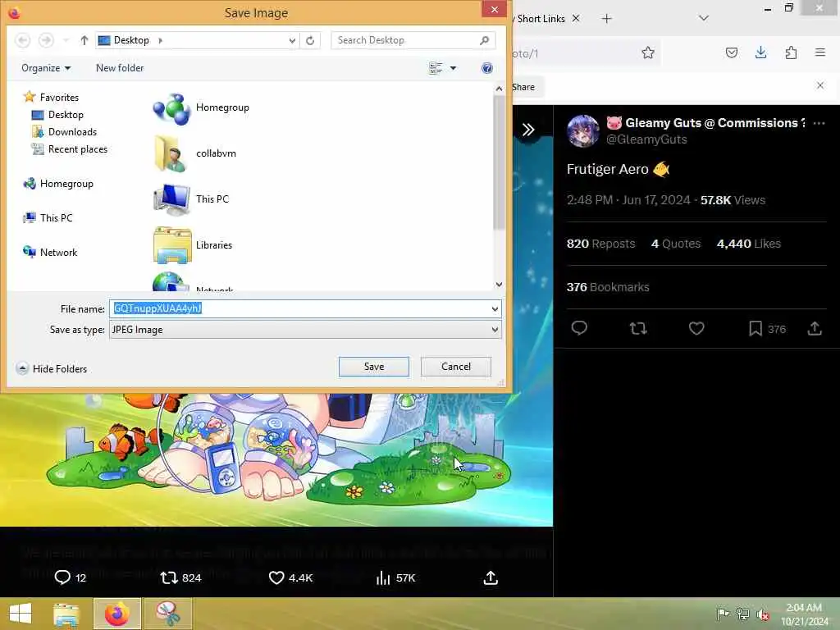Select Homegroup in navigation pane
This screenshot has height=630, width=840.
[58, 184]
